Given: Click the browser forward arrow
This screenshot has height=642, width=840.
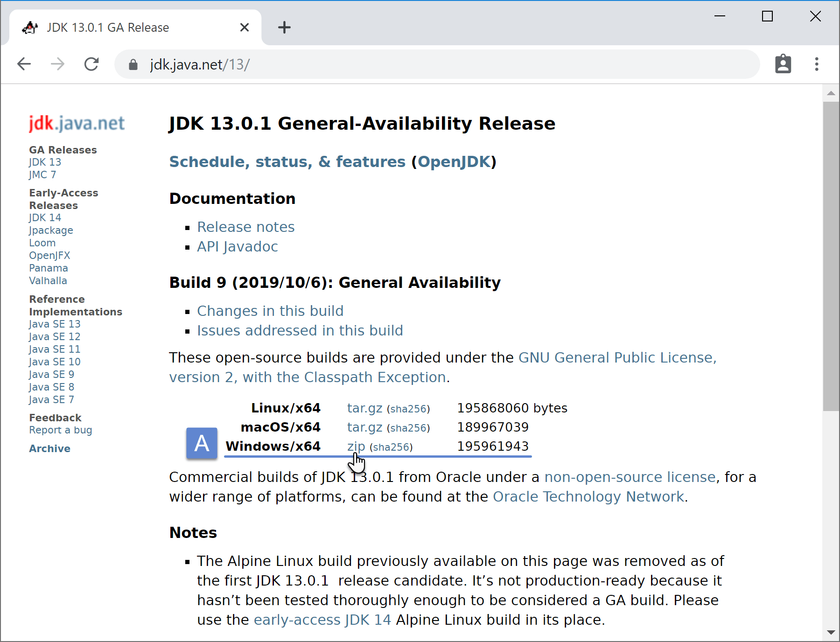Looking at the screenshot, I should 57,64.
